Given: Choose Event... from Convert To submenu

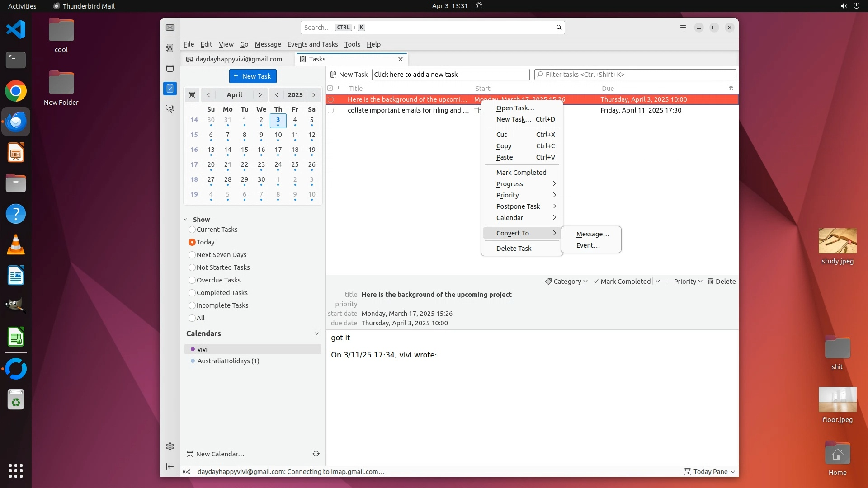Looking at the screenshot, I should point(588,245).
